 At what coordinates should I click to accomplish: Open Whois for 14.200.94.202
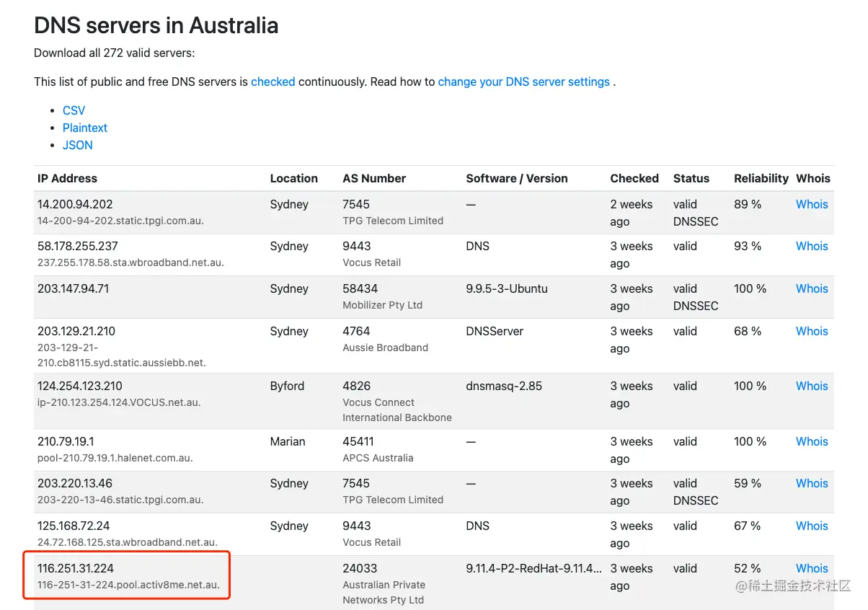coord(812,204)
